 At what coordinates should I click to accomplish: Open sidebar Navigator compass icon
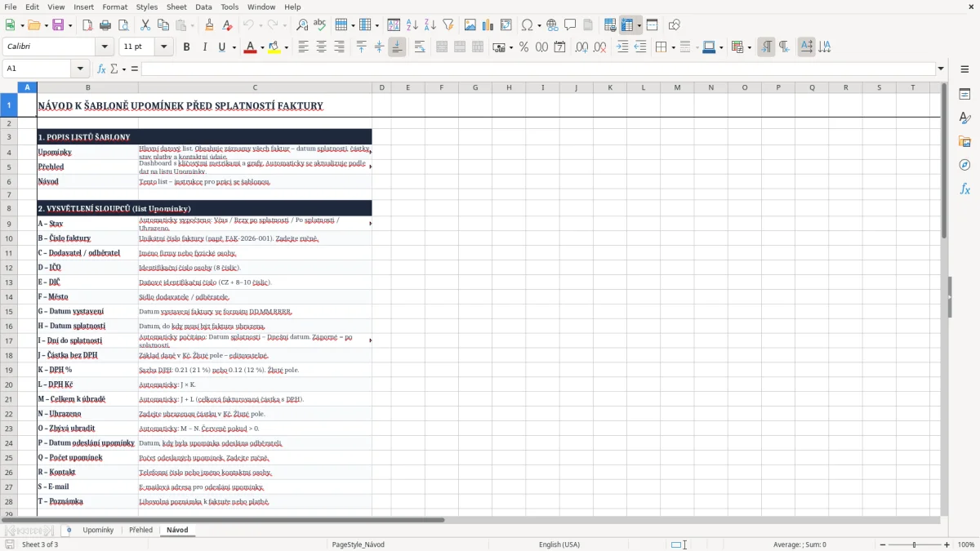point(964,166)
